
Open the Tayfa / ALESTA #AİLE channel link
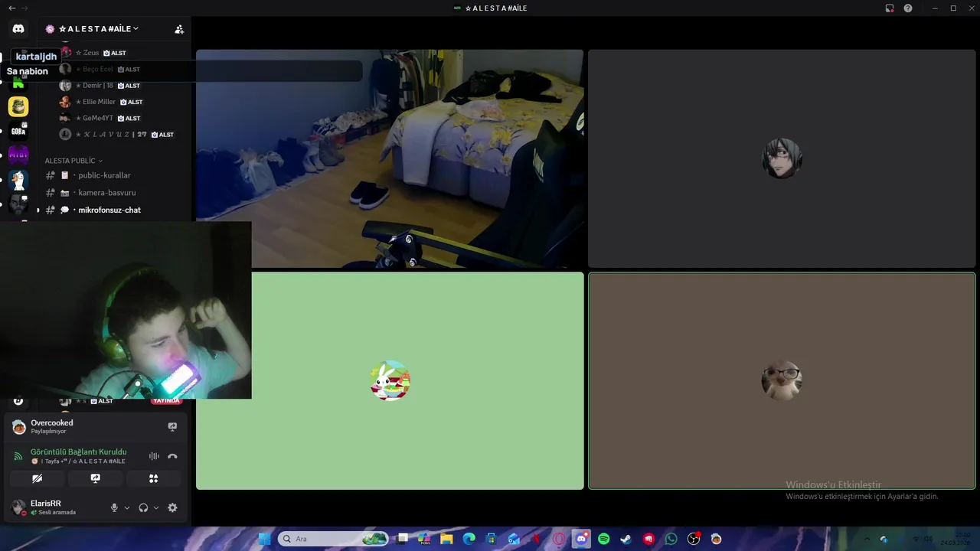(x=78, y=461)
